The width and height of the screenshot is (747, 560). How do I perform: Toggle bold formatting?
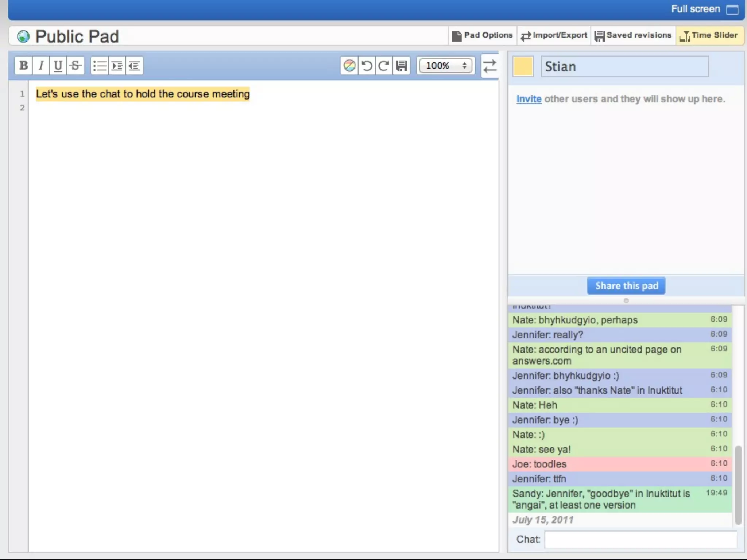pos(23,66)
